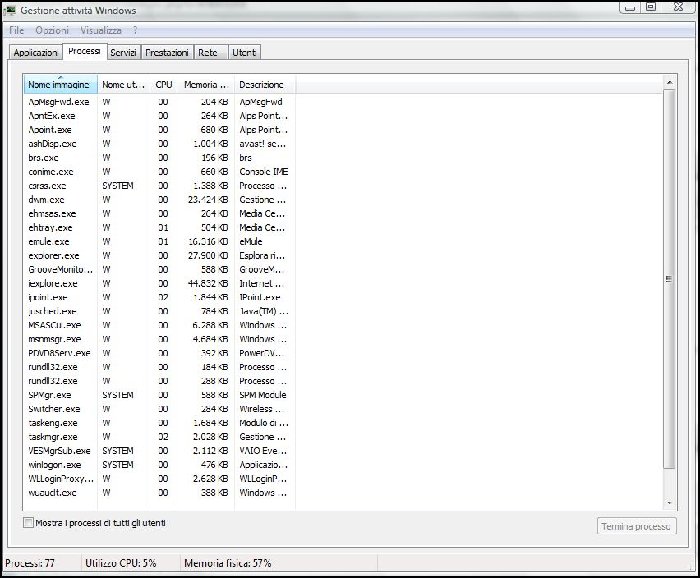The image size is (700, 578).
Task: Enable Mostra i processi di tutti gli utenti
Action: pyautogui.click(x=28, y=523)
